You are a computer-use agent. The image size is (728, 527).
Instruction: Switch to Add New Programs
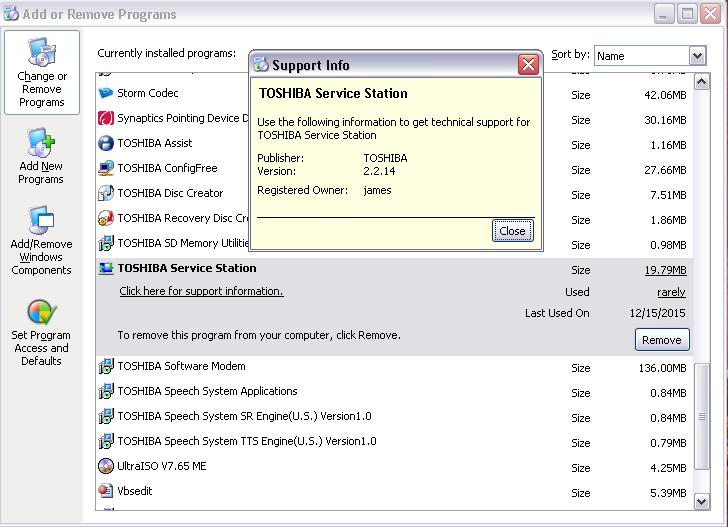pyautogui.click(x=41, y=157)
